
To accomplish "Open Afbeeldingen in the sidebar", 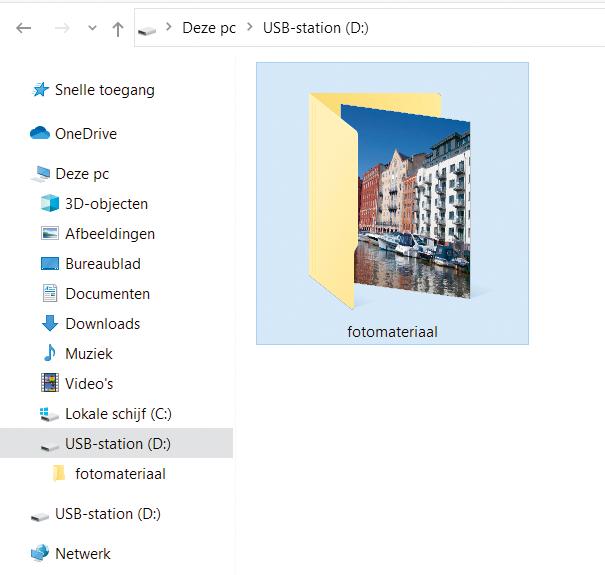I will pyautogui.click(x=110, y=234).
